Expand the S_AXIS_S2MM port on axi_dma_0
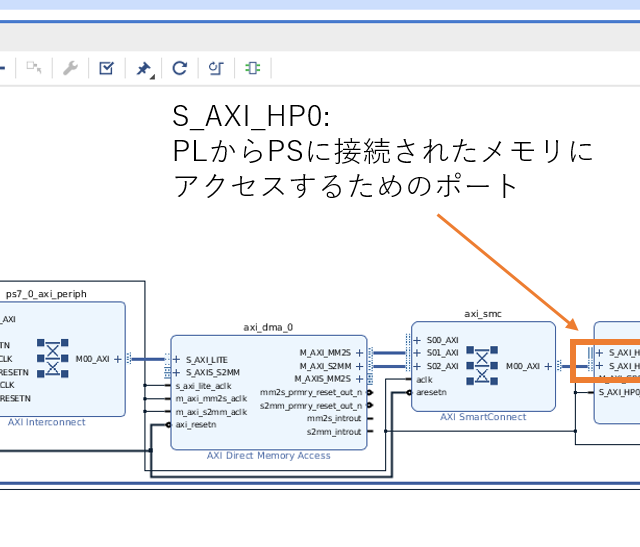The image size is (640, 547). click(x=177, y=372)
